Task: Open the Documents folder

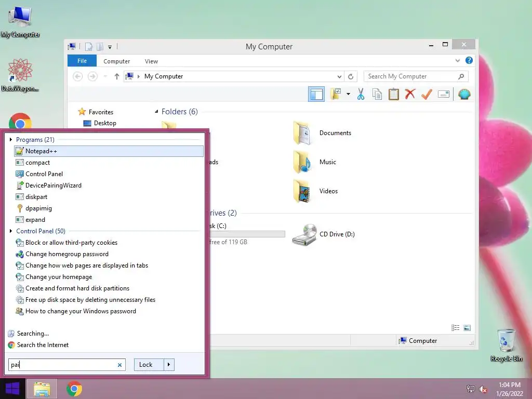Action: 322,133
